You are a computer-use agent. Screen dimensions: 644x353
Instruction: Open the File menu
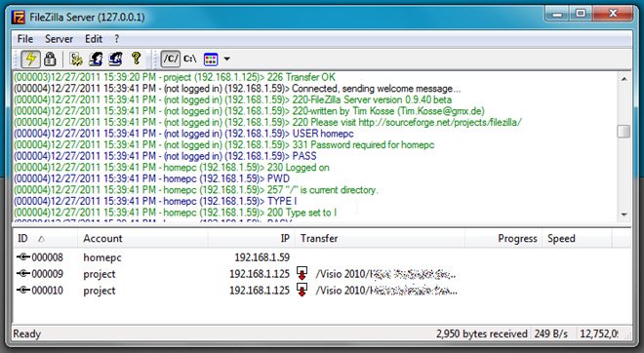tap(25, 39)
